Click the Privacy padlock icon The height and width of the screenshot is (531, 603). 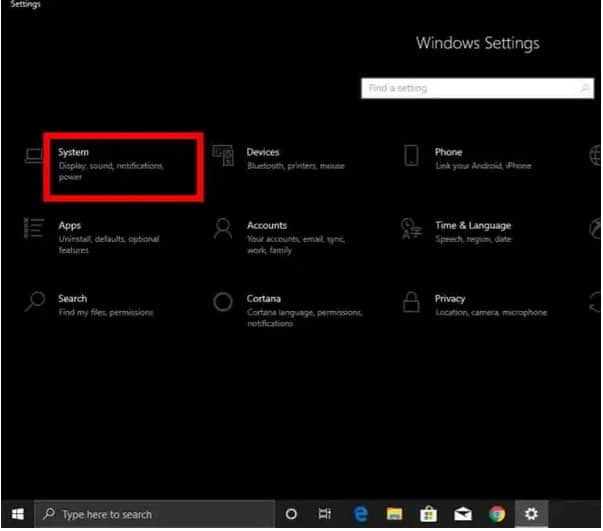(411, 302)
